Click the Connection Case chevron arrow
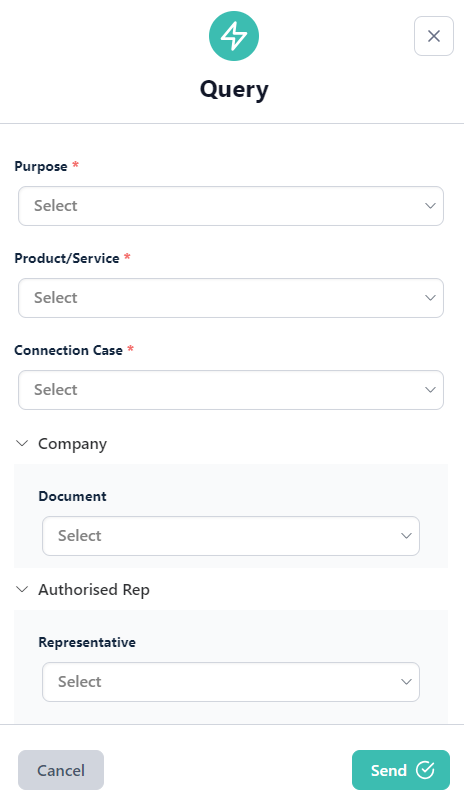Image resolution: width=464 pixels, height=807 pixels. click(430, 390)
